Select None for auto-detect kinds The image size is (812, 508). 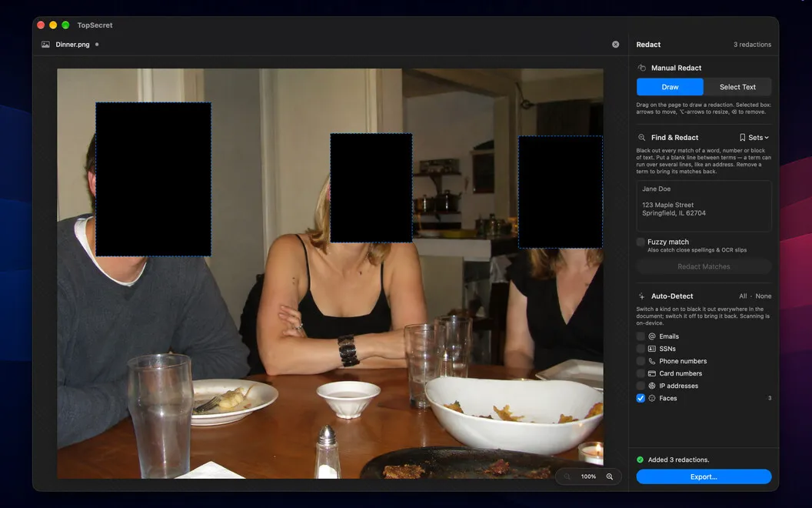pos(764,296)
